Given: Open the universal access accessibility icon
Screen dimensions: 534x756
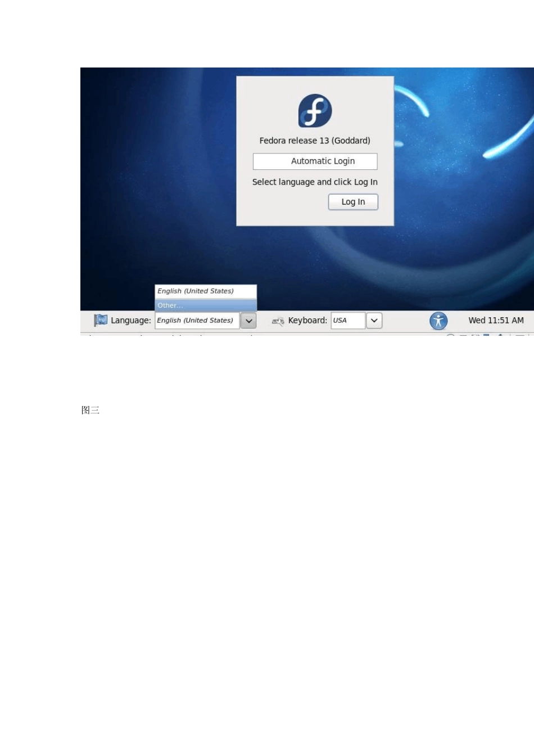Looking at the screenshot, I should (x=438, y=321).
